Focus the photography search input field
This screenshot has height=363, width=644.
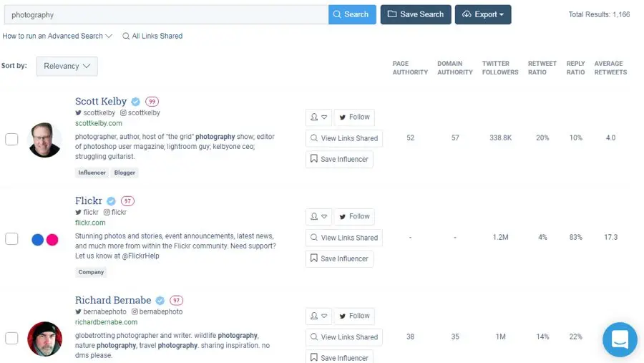tap(166, 15)
